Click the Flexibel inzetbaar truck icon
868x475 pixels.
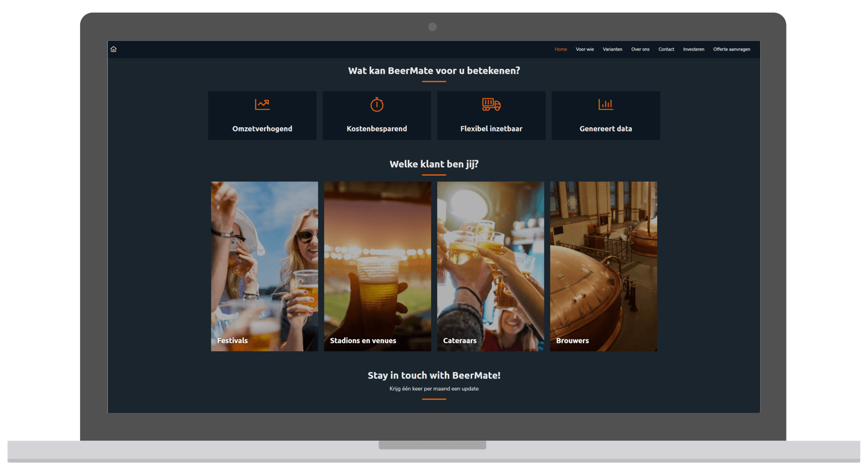491,104
